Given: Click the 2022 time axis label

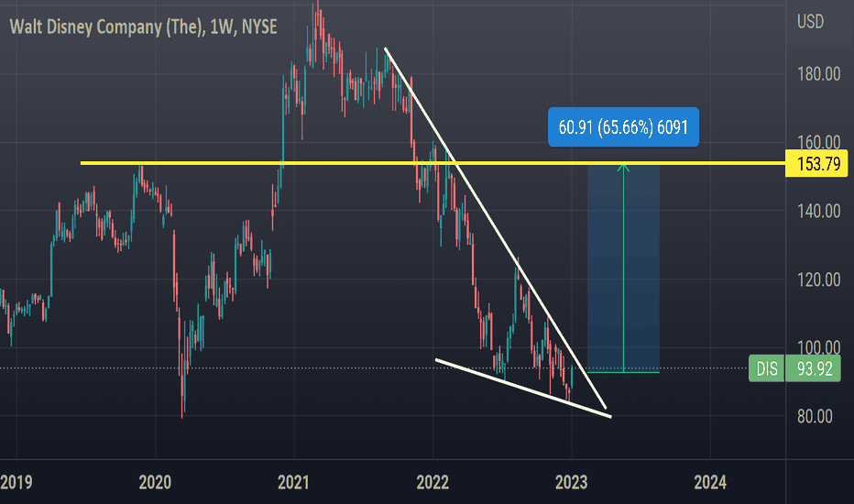Looking at the screenshot, I should 432,482.
